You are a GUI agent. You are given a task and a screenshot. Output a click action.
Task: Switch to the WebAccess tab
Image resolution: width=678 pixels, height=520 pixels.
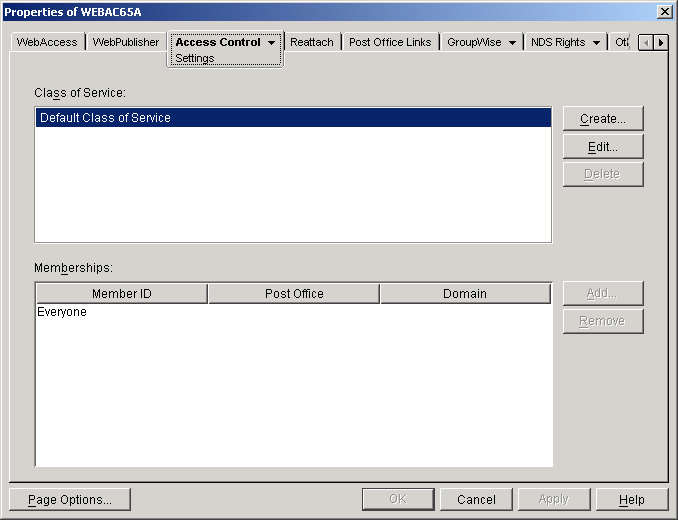click(x=47, y=42)
